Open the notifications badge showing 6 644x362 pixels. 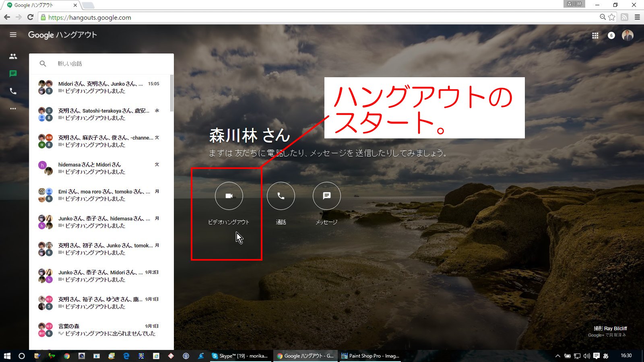(611, 35)
